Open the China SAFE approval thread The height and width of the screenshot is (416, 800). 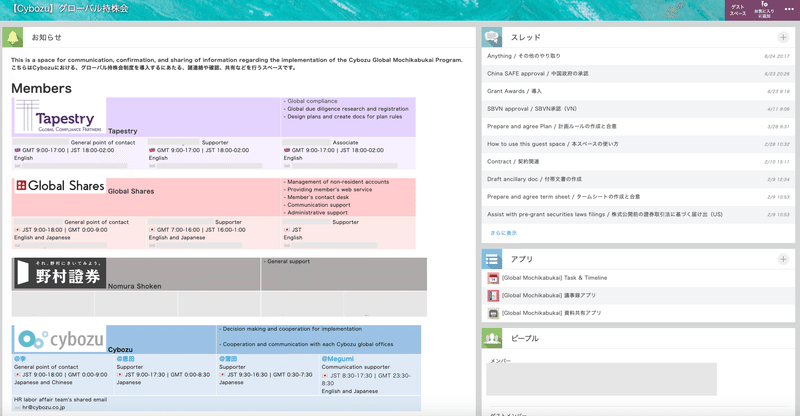point(538,74)
